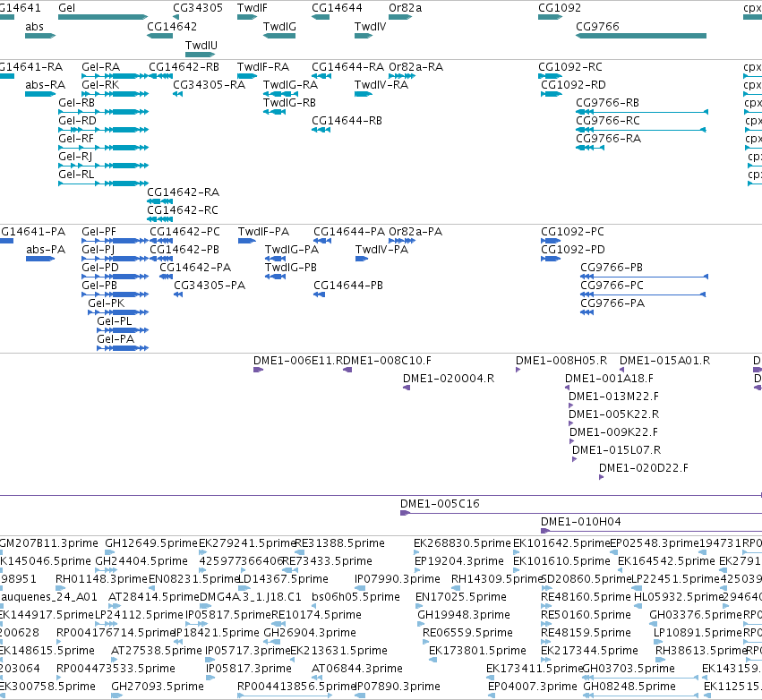Click the CG34305-RA transcript

(178, 94)
